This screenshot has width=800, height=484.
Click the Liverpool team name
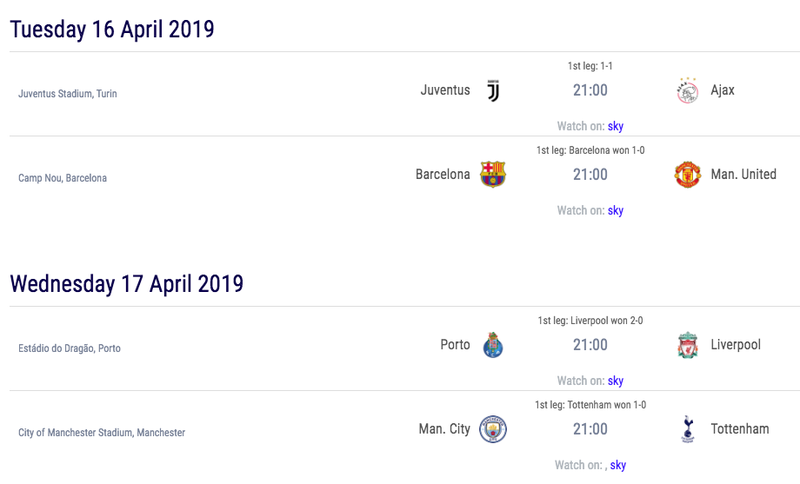pyautogui.click(x=735, y=345)
